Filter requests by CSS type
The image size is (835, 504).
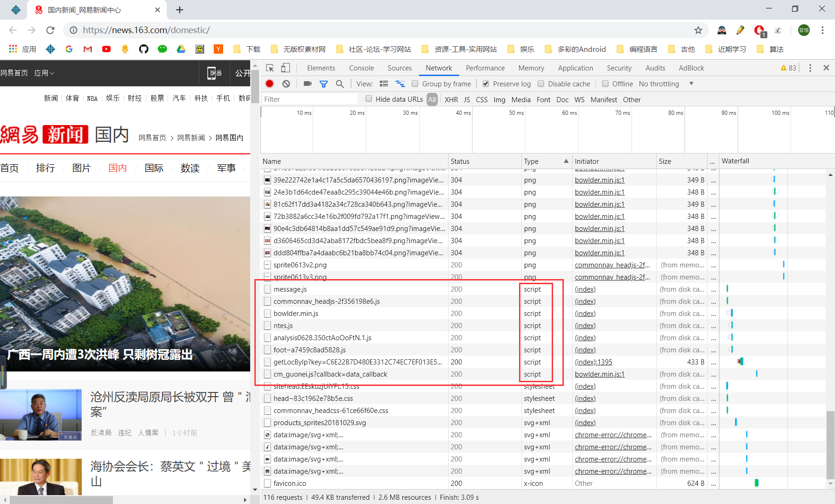click(482, 100)
